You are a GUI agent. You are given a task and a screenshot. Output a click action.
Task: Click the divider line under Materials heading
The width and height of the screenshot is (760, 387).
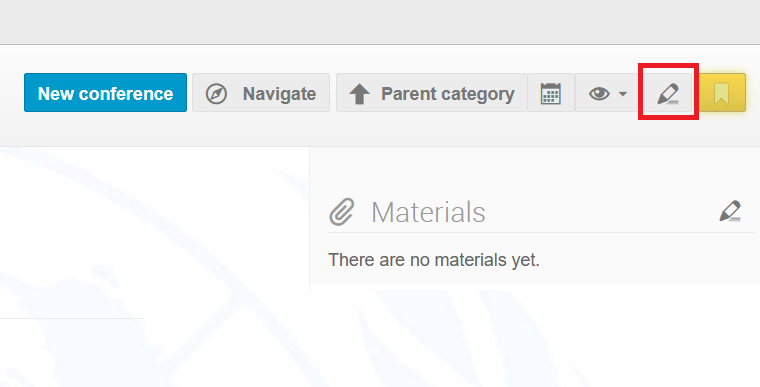tap(541, 232)
